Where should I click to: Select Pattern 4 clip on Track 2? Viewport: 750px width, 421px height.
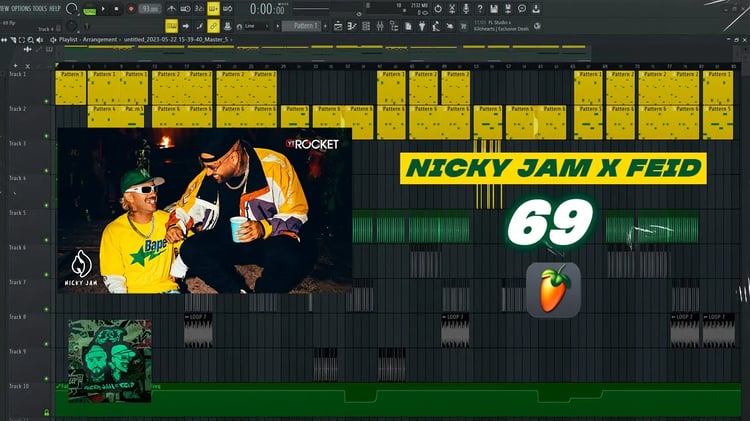(x=102, y=116)
